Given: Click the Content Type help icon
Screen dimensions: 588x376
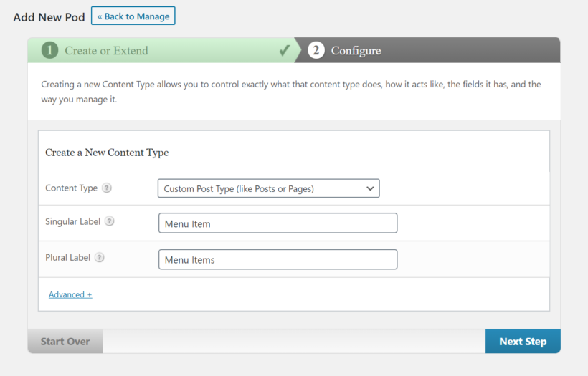Looking at the screenshot, I should pos(107,188).
